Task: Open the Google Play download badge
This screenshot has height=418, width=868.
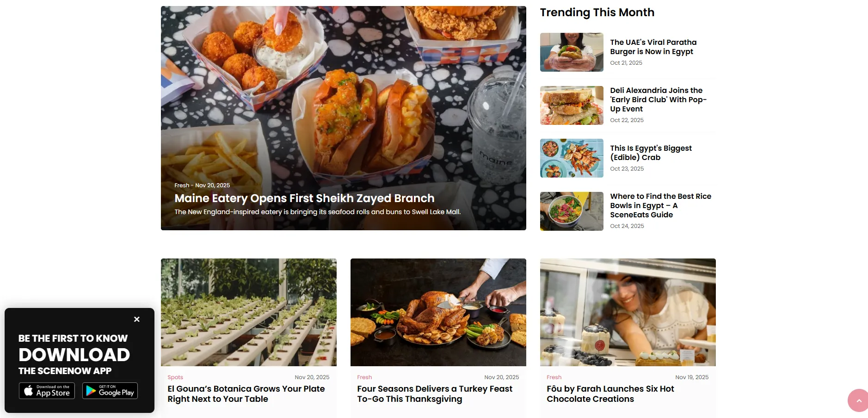Action: [x=110, y=391]
